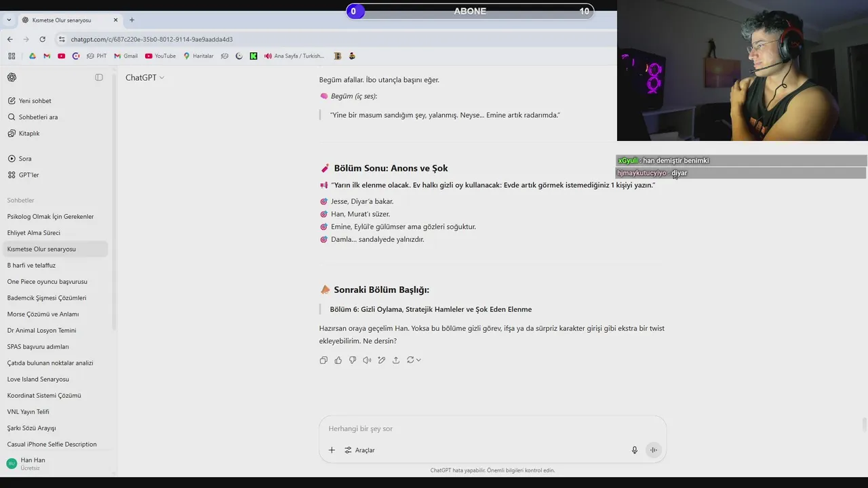The image size is (868, 488).
Task: Give the response a thumbs down
Action: tap(353, 360)
